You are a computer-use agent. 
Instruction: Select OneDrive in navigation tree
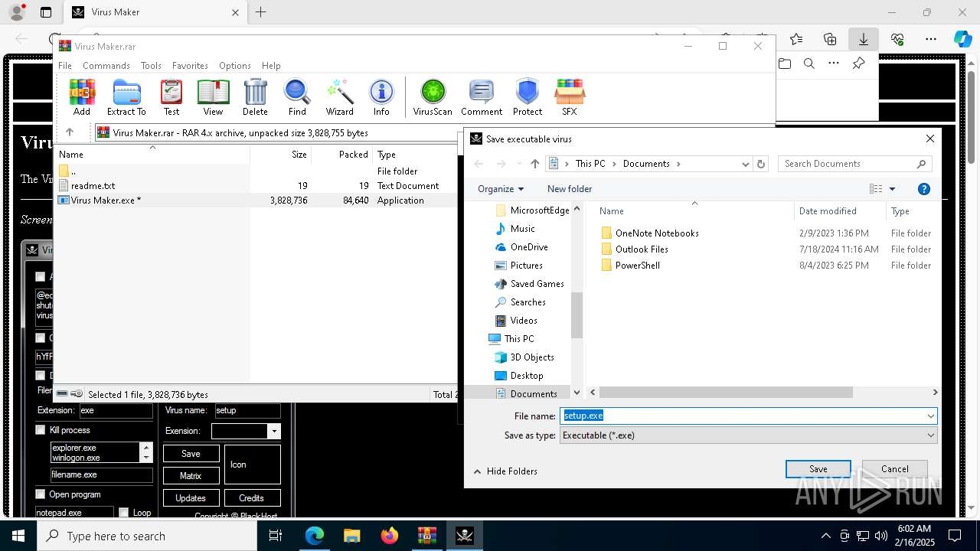click(529, 247)
